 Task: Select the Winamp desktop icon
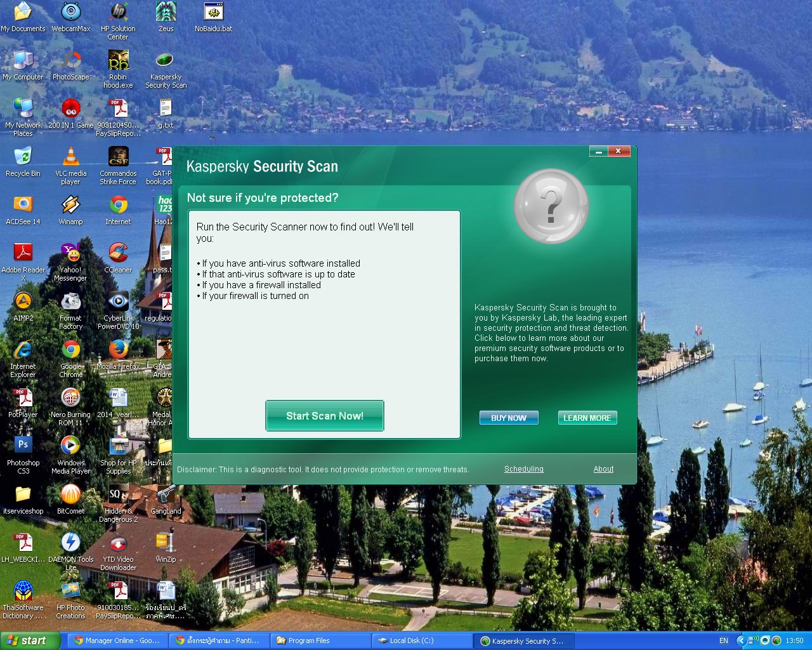coord(71,210)
